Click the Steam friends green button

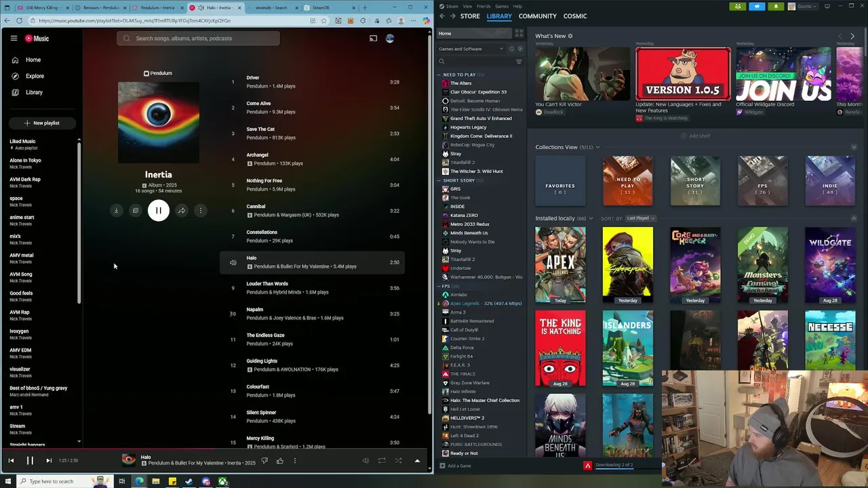pyautogui.click(x=738, y=6)
